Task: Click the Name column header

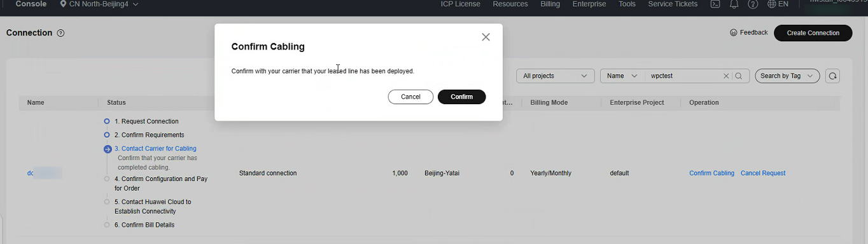Action: pyautogui.click(x=36, y=102)
